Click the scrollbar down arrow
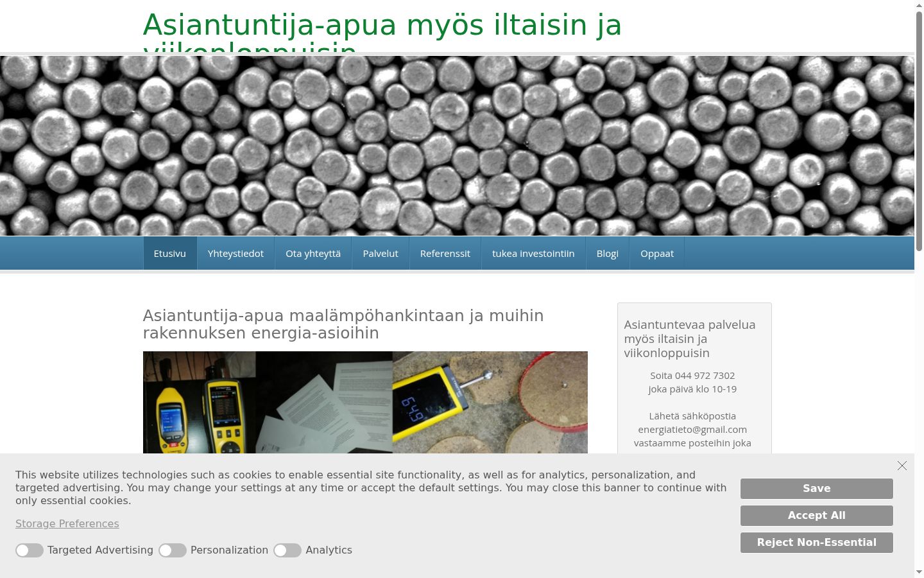The height and width of the screenshot is (578, 924). point(919,572)
